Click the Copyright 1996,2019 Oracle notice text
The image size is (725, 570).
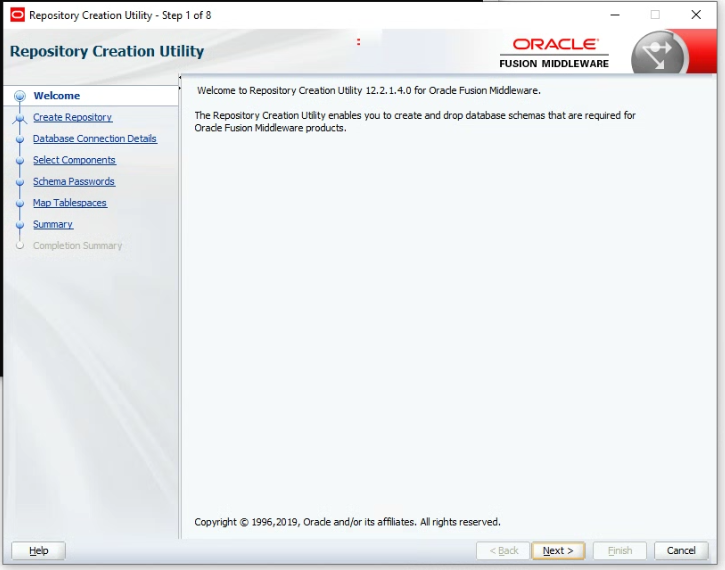pyautogui.click(x=347, y=522)
